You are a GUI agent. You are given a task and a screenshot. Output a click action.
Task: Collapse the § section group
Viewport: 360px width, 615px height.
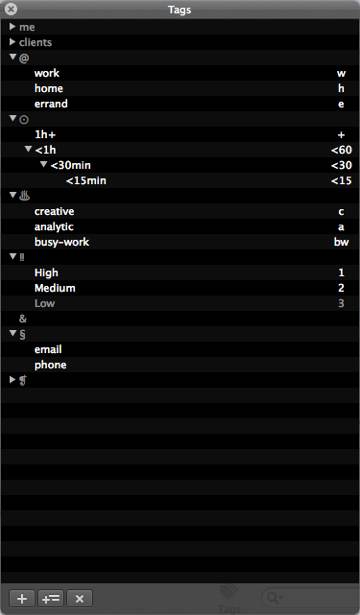13,333
